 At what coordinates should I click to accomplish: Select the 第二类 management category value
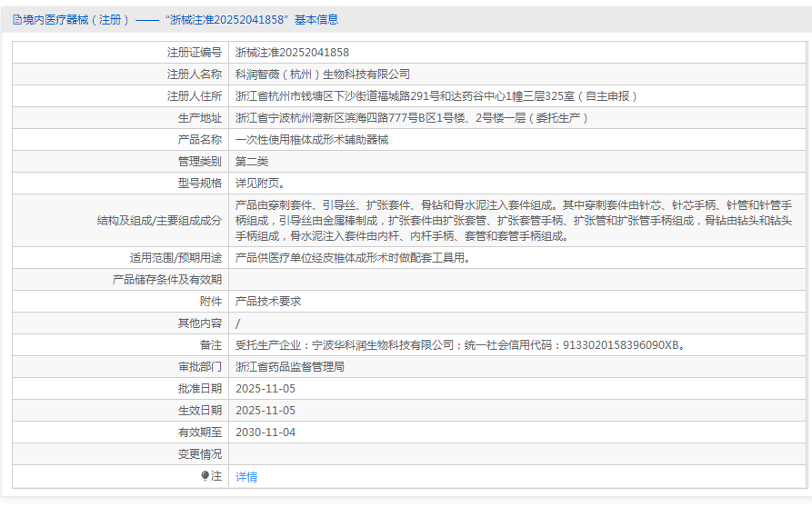click(252, 162)
